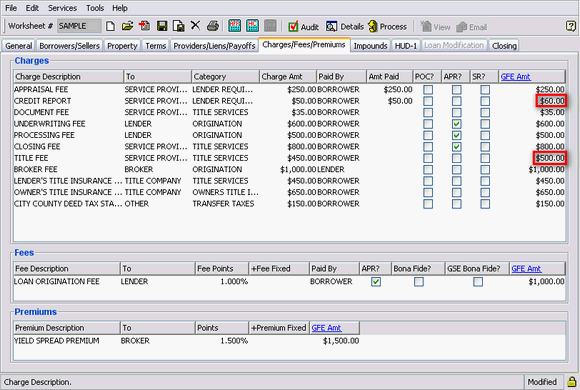
Task: Open the Help menu
Action: pyautogui.click(x=120, y=8)
